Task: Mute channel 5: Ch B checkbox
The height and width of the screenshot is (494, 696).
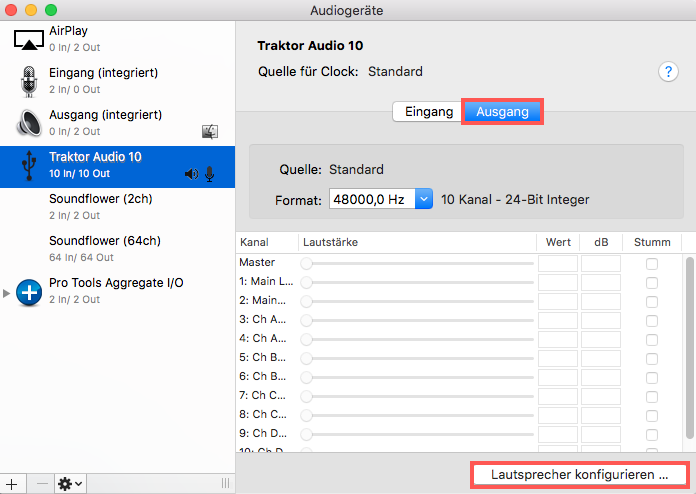Action: [652, 359]
